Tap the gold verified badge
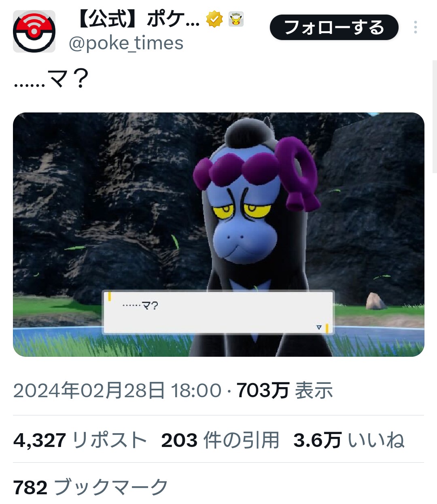Viewport: 437px width, 504px height. click(214, 19)
